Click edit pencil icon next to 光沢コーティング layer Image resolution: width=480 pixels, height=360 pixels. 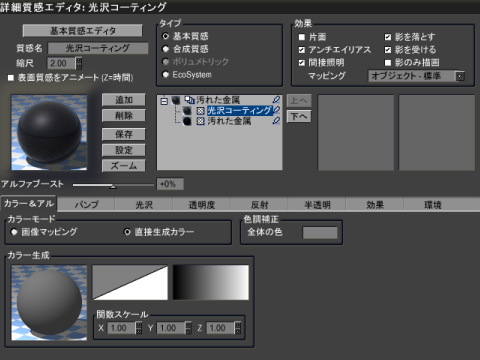pyautogui.click(x=276, y=110)
